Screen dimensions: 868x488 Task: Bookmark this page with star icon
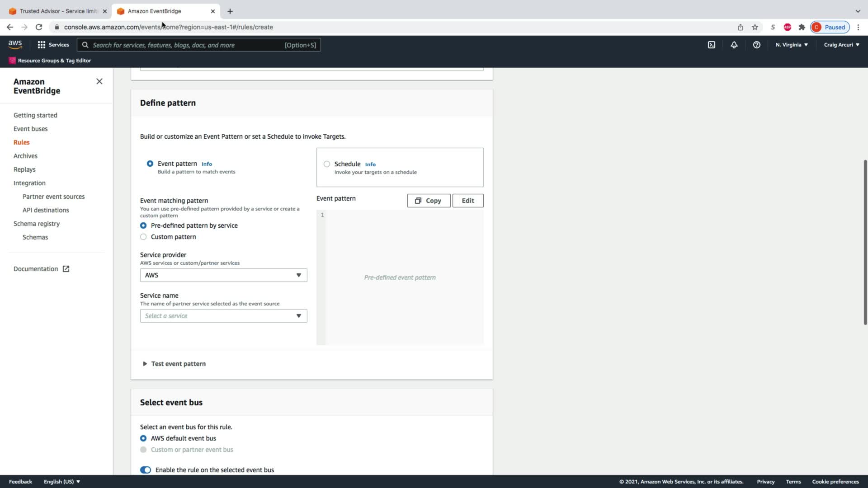click(755, 27)
